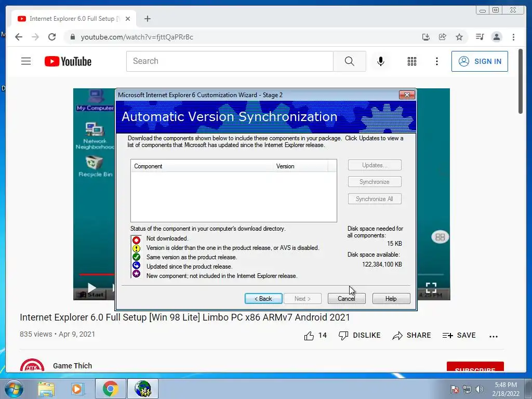532x399 pixels.
Task: Open more actions ellipsis below video
Action: point(494,336)
